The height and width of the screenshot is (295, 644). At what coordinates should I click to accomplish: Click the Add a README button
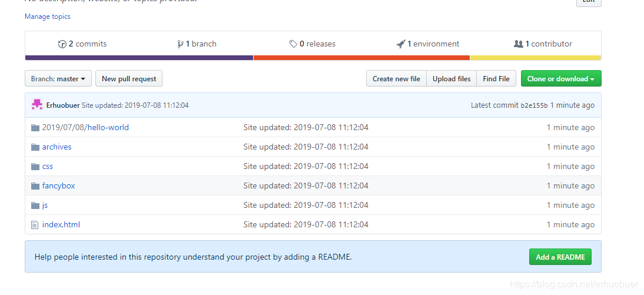560,257
